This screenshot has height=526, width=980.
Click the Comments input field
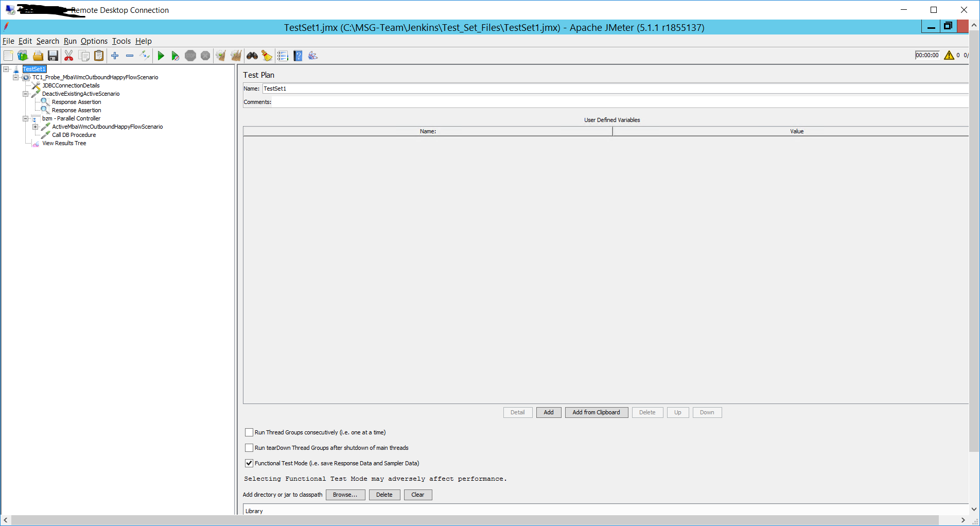tap(620, 102)
